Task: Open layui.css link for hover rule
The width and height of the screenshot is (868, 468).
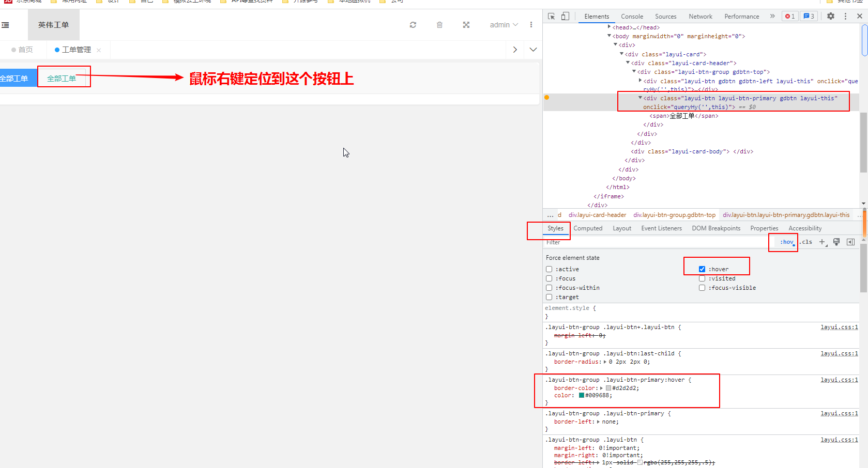Action: point(839,380)
